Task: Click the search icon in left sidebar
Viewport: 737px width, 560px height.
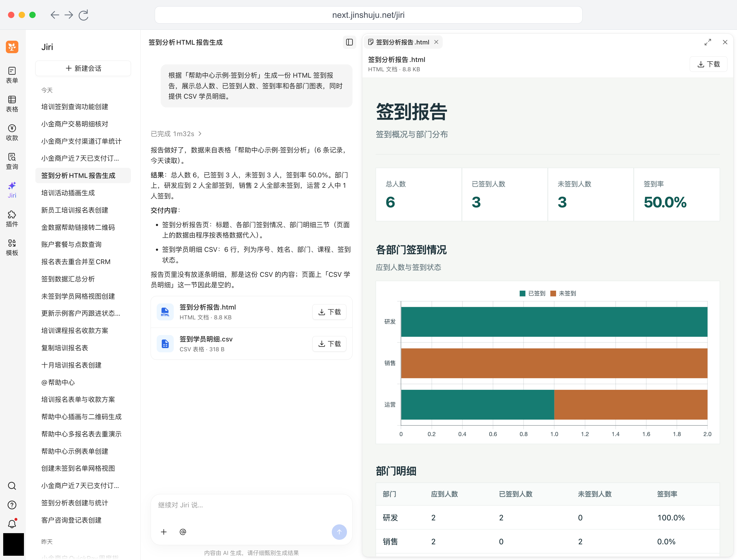Action: [12, 486]
